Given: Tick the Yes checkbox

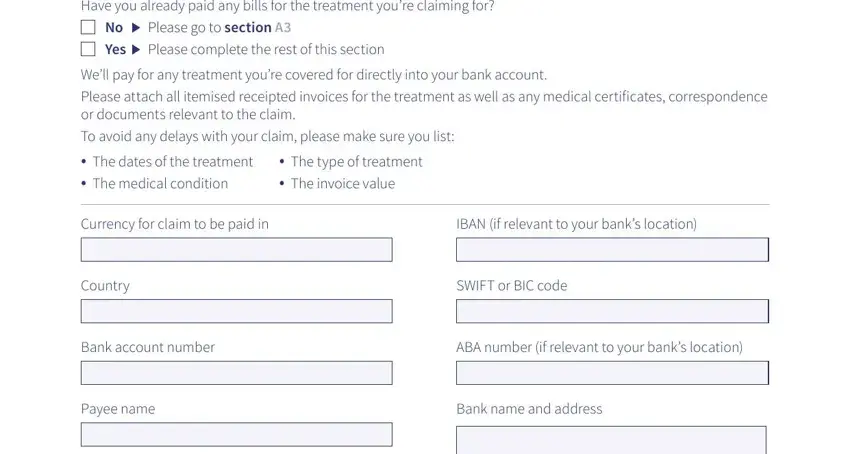Looking at the screenshot, I should tap(88, 49).
